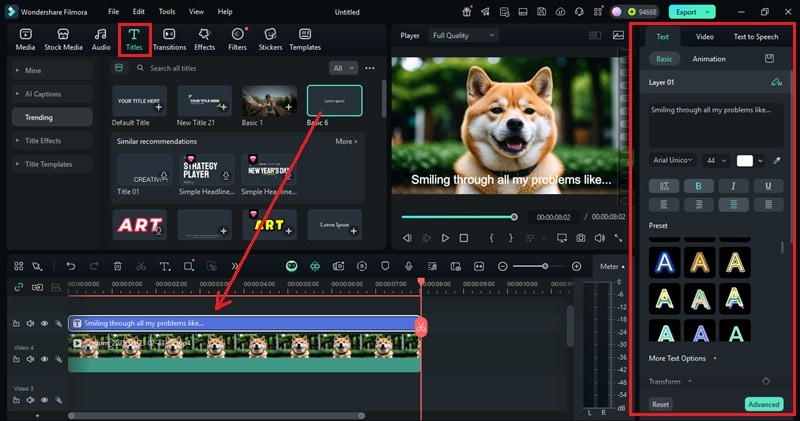Click the timeline zoom slider handle
The image size is (800, 421).
click(545, 266)
